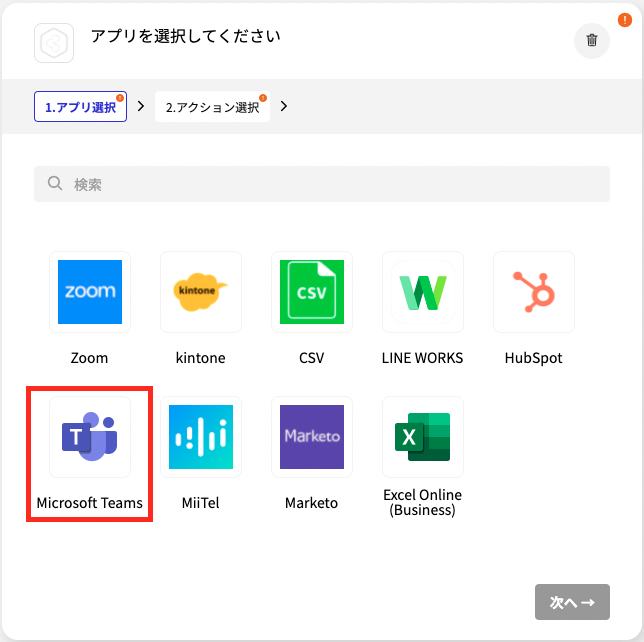Viewport: 644px width, 642px height.
Task: Open the 1.アプリ選択 step tab
Action: (x=80, y=106)
